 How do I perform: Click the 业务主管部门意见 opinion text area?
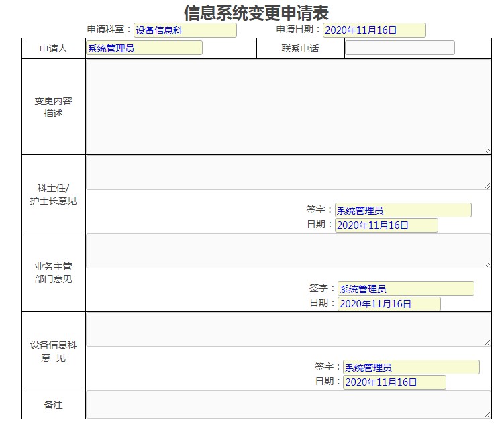[288, 251]
